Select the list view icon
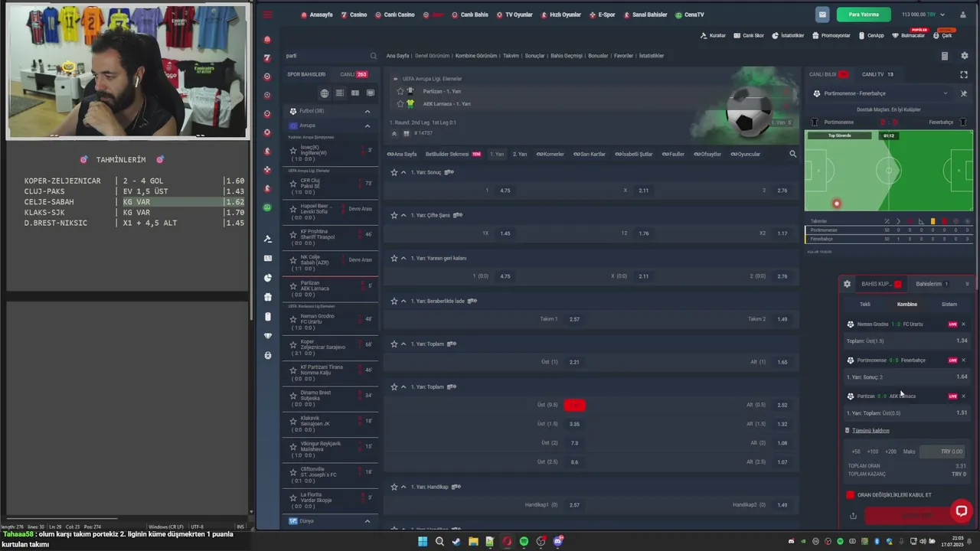This screenshot has width=980, height=551. pos(340,93)
